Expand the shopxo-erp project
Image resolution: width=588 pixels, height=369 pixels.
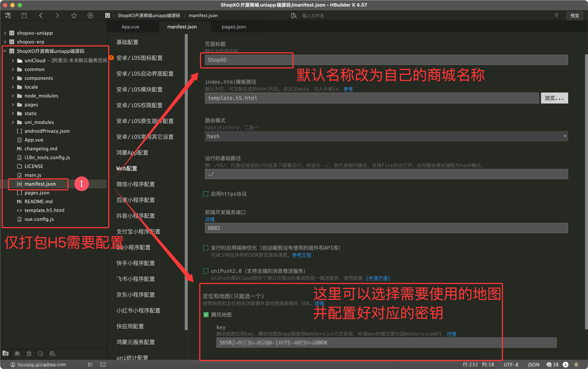click(5, 42)
